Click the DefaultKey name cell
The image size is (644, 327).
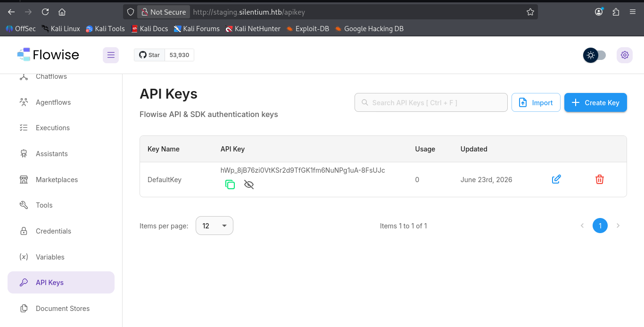pyautogui.click(x=165, y=180)
